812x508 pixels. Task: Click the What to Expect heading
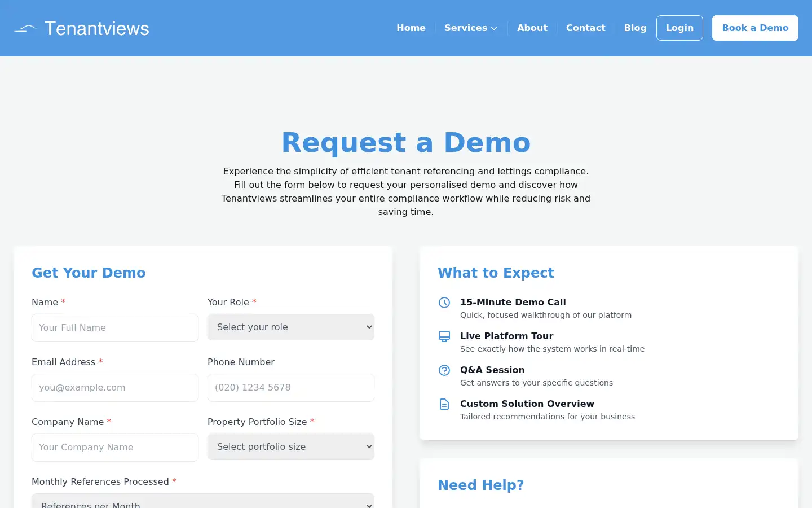tap(496, 273)
